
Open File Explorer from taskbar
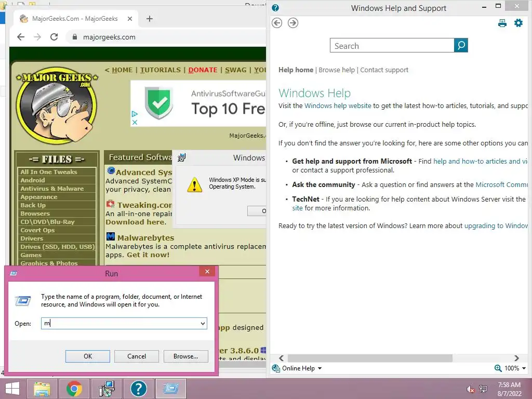42,389
